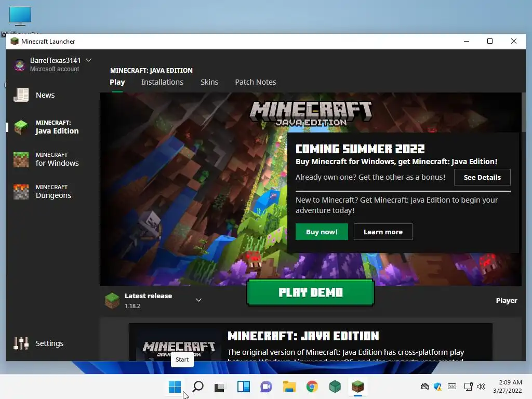Click the Player label text
Viewport: 532px width, 399px height.
point(507,301)
